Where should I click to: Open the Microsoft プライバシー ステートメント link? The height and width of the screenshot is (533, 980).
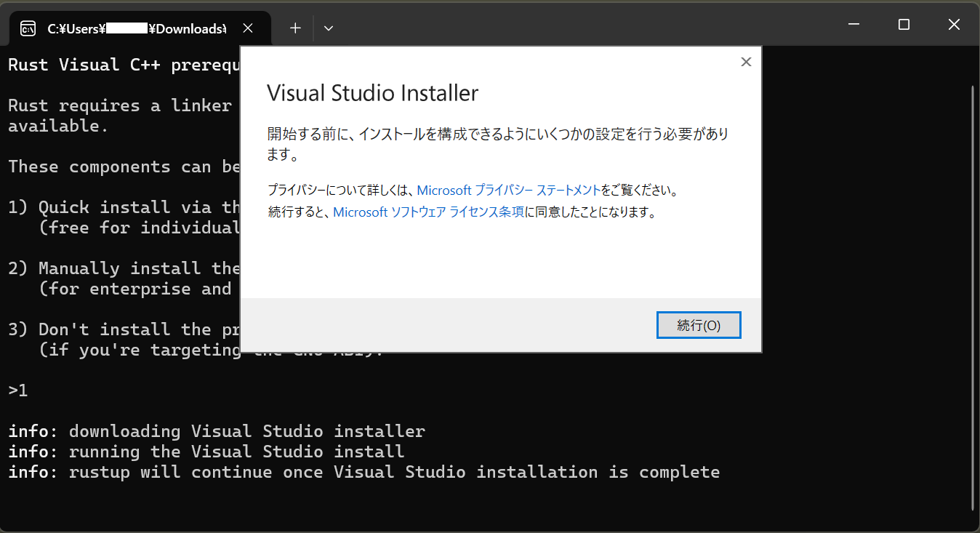509,191
